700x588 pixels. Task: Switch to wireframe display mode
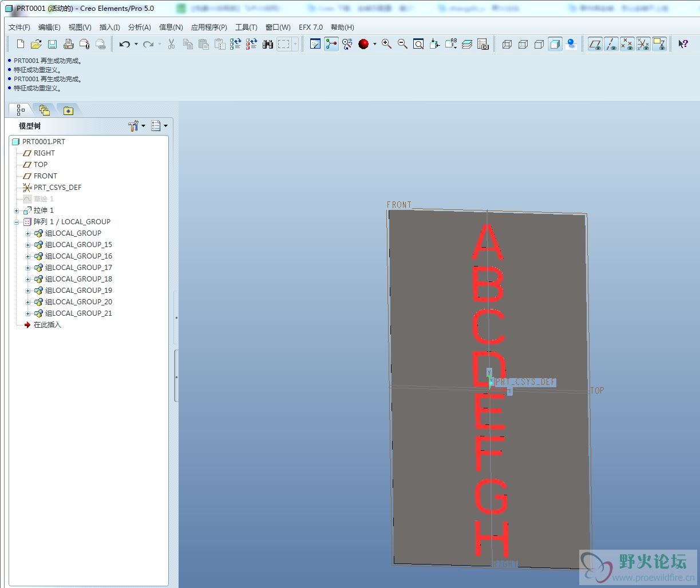pyautogui.click(x=507, y=44)
